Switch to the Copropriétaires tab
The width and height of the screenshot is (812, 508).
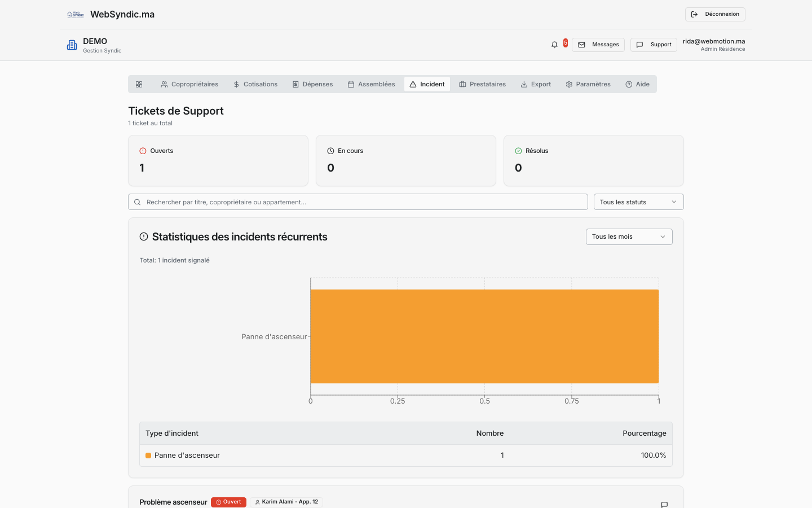click(x=189, y=84)
